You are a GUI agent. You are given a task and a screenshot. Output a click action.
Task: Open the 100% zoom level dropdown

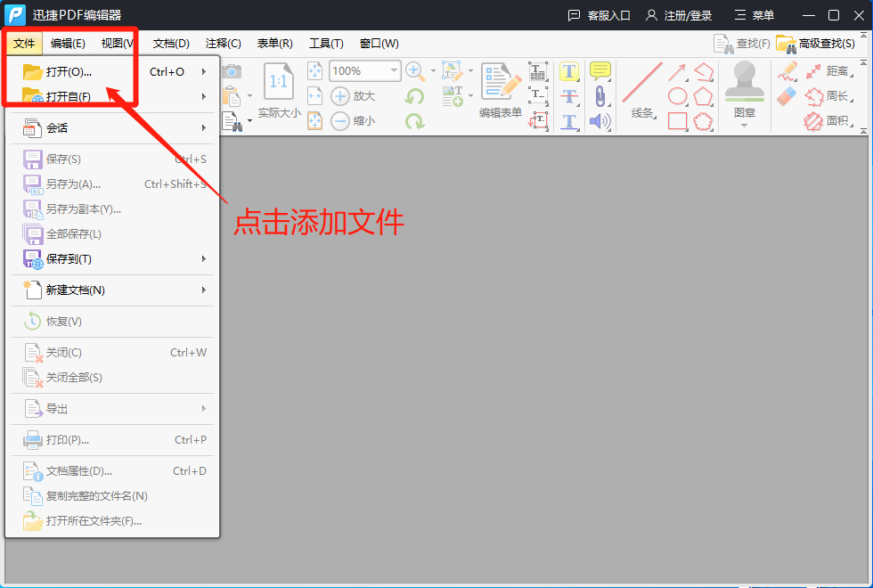pos(394,70)
